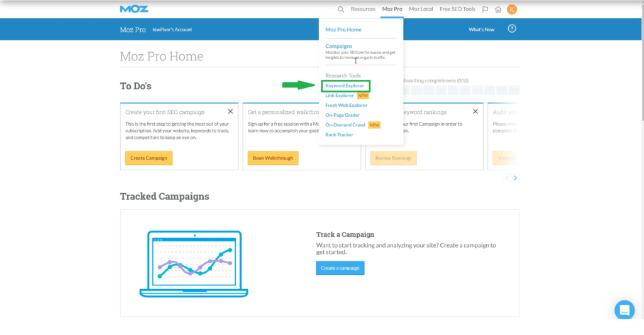Select Moz Pro Home in dropdown

343,30
